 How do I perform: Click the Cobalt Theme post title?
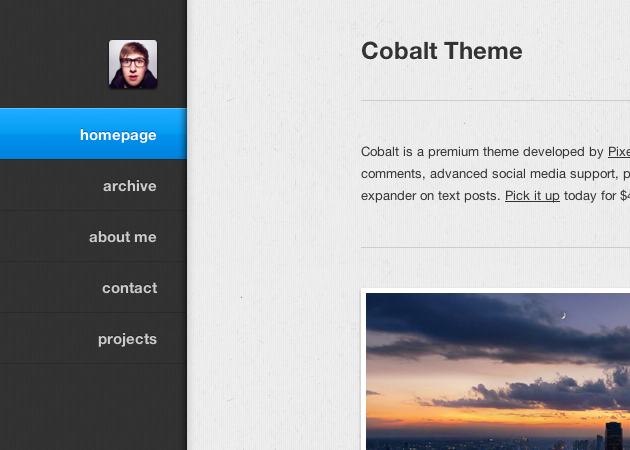tap(441, 51)
